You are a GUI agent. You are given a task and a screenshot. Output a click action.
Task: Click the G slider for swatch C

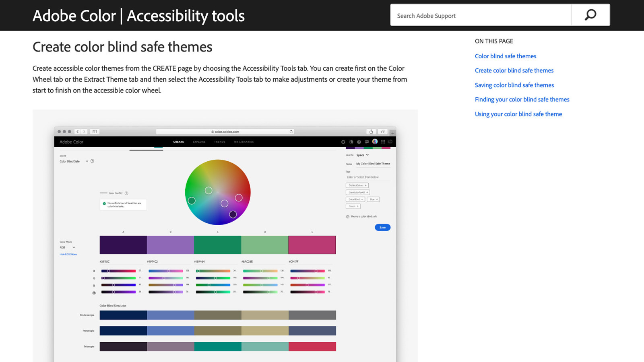(213, 278)
